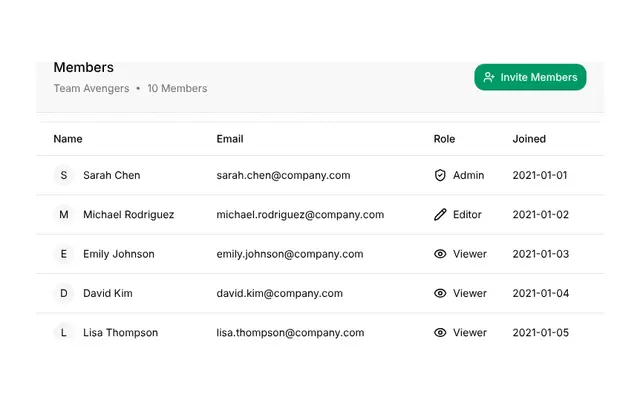Viewport: 640px width, 400px height.
Task: Click the eye icon in Emily Johnson's row
Action: point(440,254)
